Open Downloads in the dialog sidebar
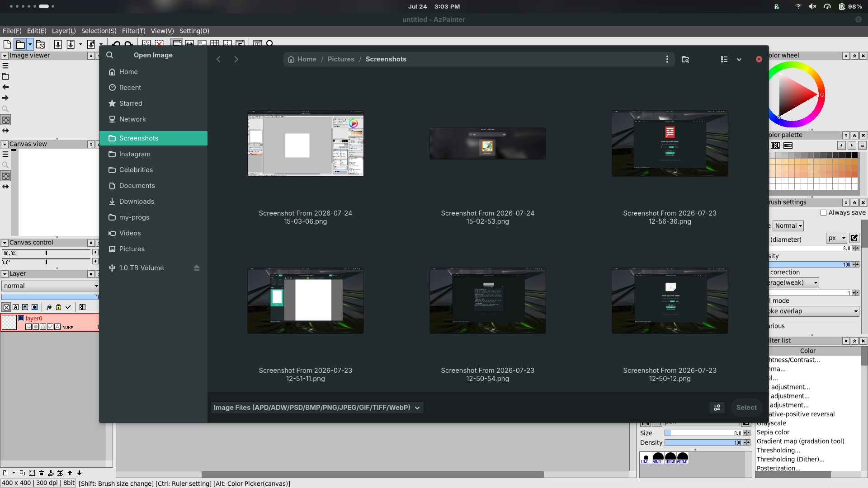The width and height of the screenshot is (868, 488). [x=153, y=202]
